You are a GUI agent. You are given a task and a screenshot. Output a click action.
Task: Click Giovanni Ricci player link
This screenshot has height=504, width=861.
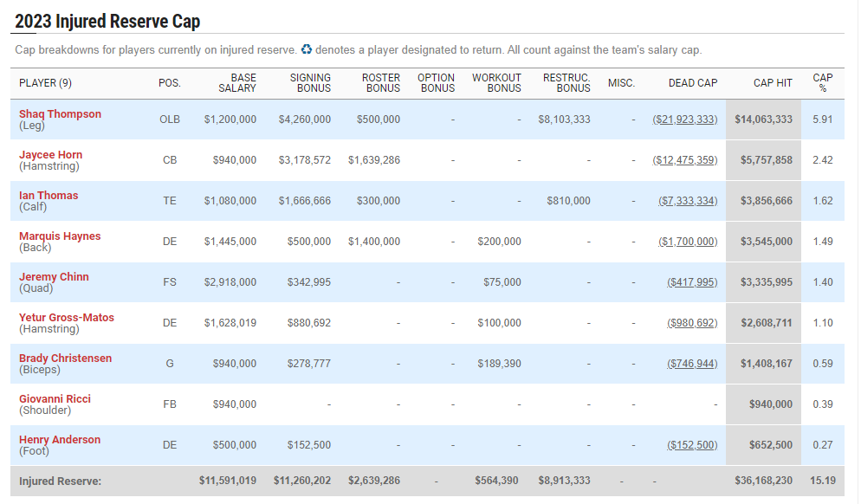(x=55, y=399)
